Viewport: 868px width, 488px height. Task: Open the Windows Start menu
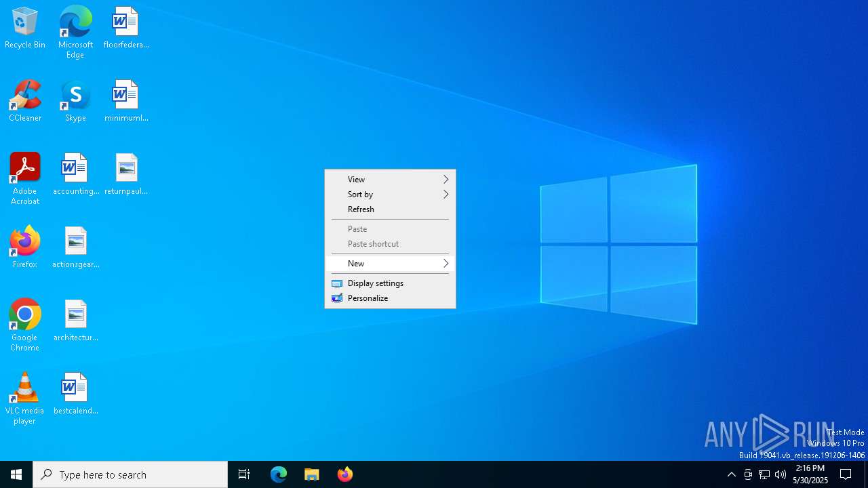coord(16,474)
